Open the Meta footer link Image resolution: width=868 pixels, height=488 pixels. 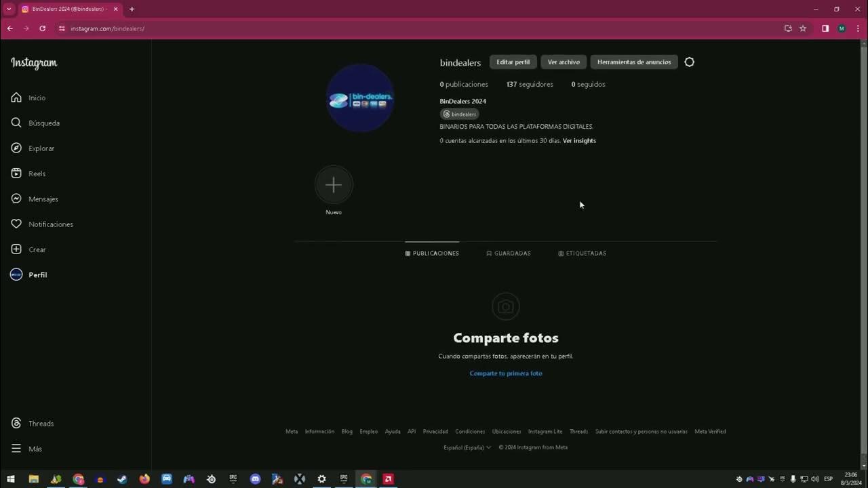tap(292, 431)
